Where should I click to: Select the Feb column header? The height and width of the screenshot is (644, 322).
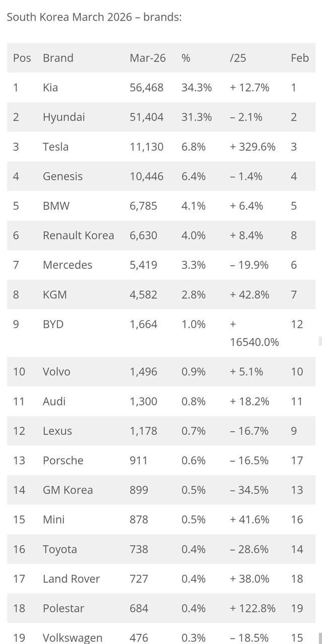click(299, 58)
